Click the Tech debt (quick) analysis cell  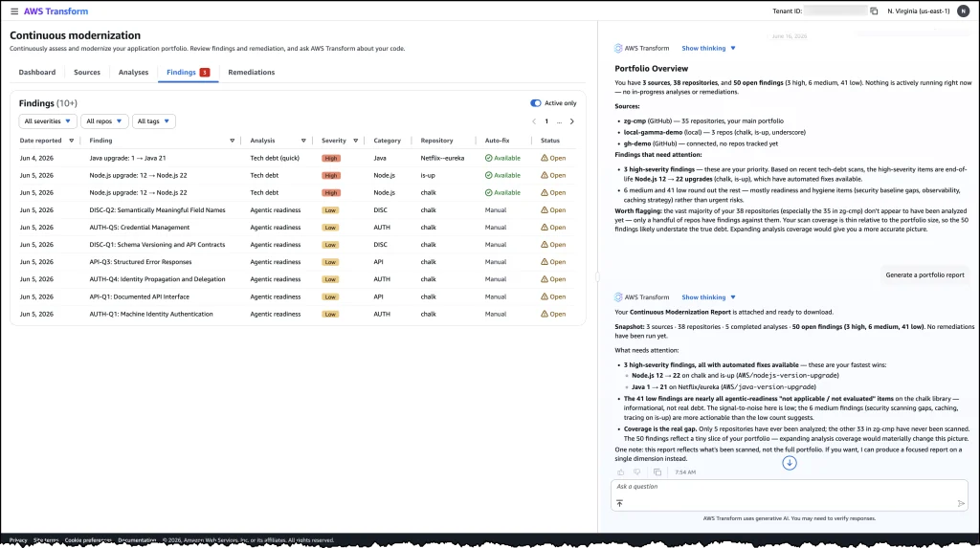coord(275,158)
